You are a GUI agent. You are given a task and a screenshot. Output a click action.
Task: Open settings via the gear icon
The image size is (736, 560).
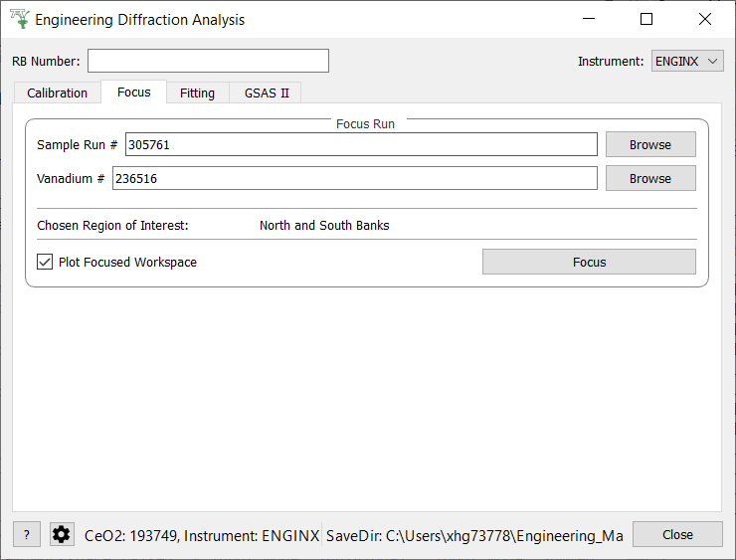pos(62,535)
